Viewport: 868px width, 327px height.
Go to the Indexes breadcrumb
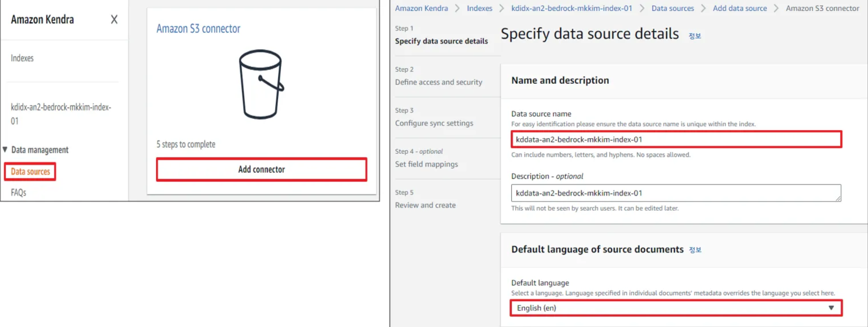click(x=480, y=8)
